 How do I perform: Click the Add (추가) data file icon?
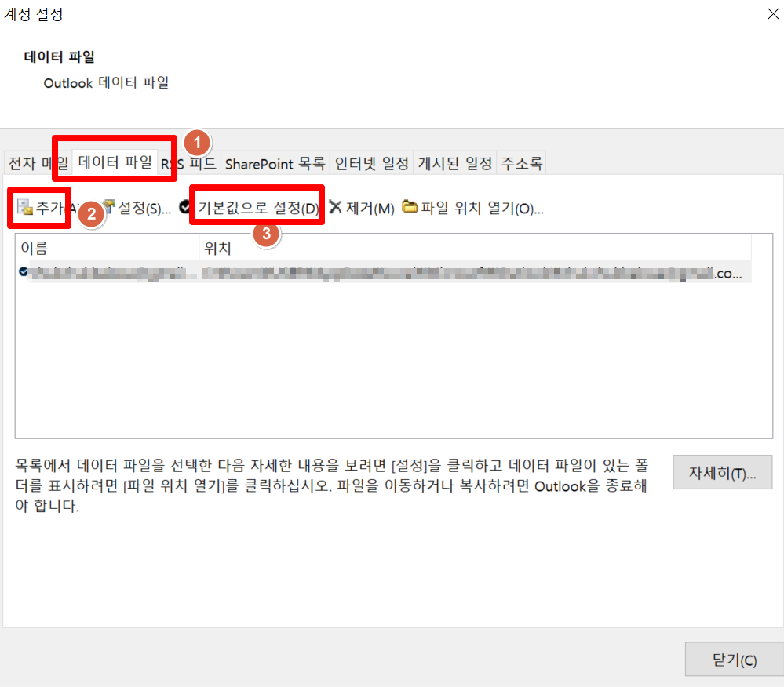pyautogui.click(x=24, y=207)
